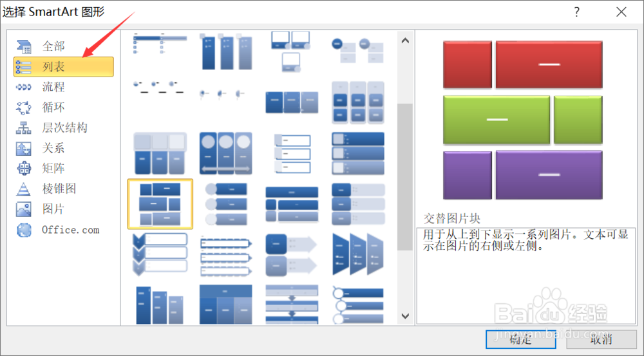Open the 关系 category
Image resolution: width=644 pixels, height=356 pixels.
(64, 148)
